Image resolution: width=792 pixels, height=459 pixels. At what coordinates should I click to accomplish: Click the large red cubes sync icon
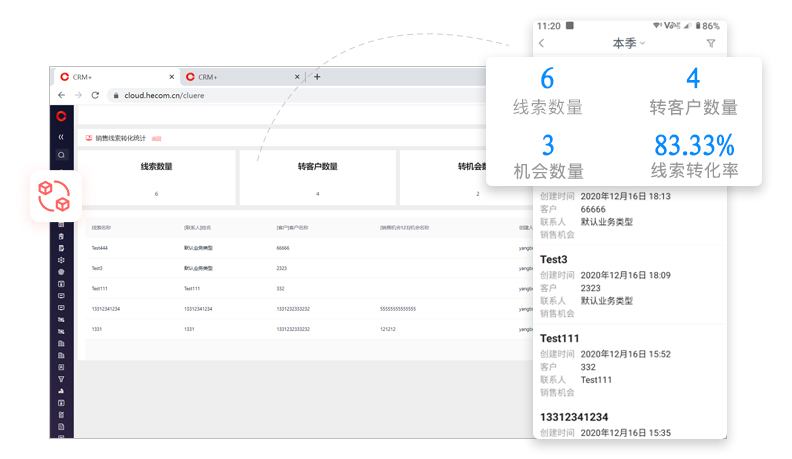point(54,195)
